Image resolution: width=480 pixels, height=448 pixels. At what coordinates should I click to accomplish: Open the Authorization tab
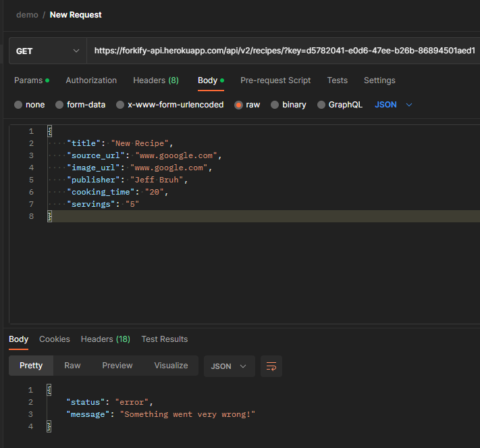coord(91,80)
